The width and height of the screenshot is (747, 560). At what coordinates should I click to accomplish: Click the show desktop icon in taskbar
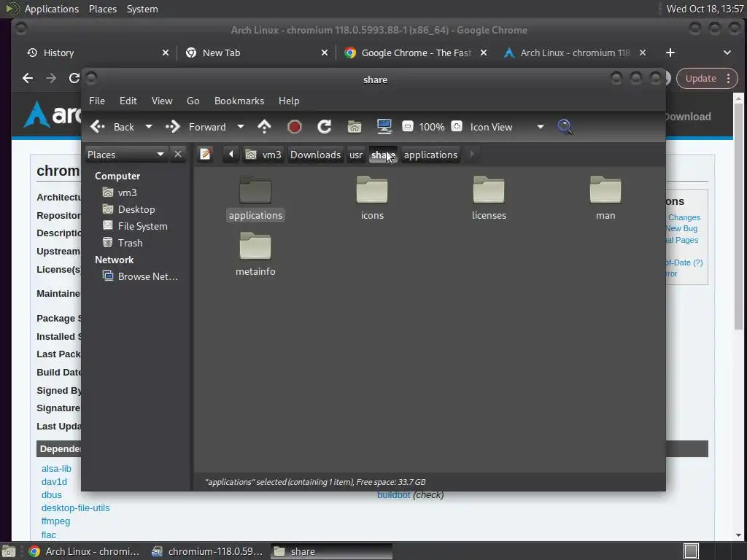click(x=9, y=551)
